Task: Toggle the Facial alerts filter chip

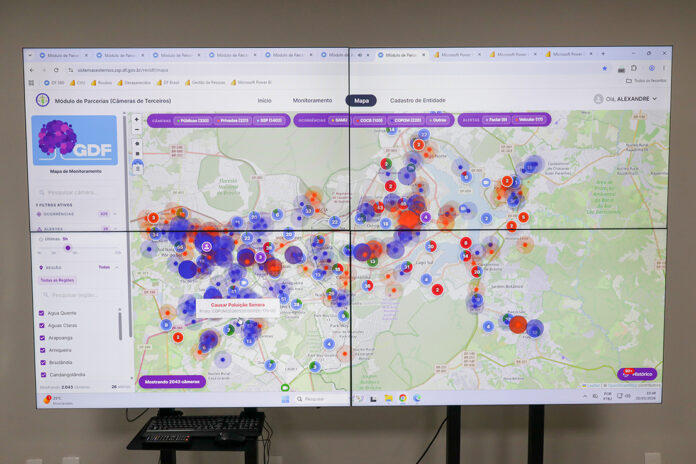Action: click(x=497, y=120)
